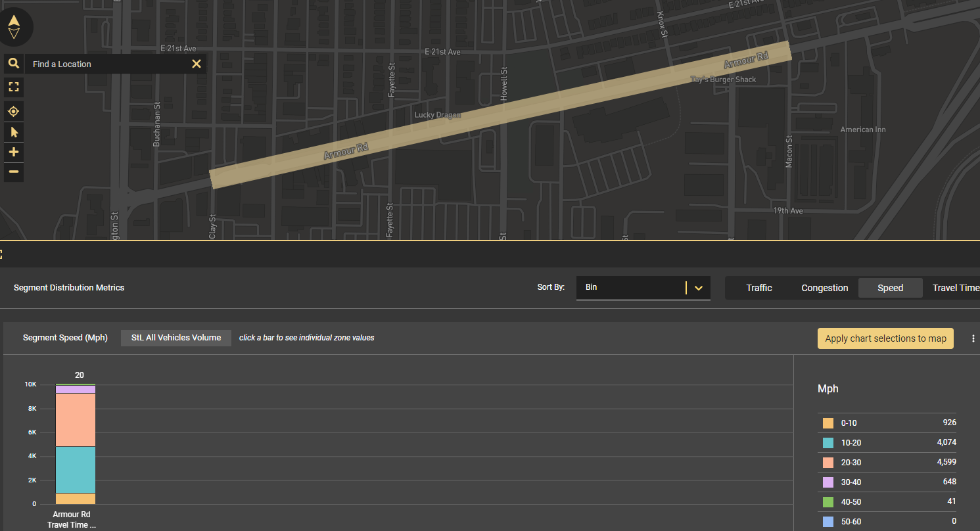Zoom out with the minus button

14,172
